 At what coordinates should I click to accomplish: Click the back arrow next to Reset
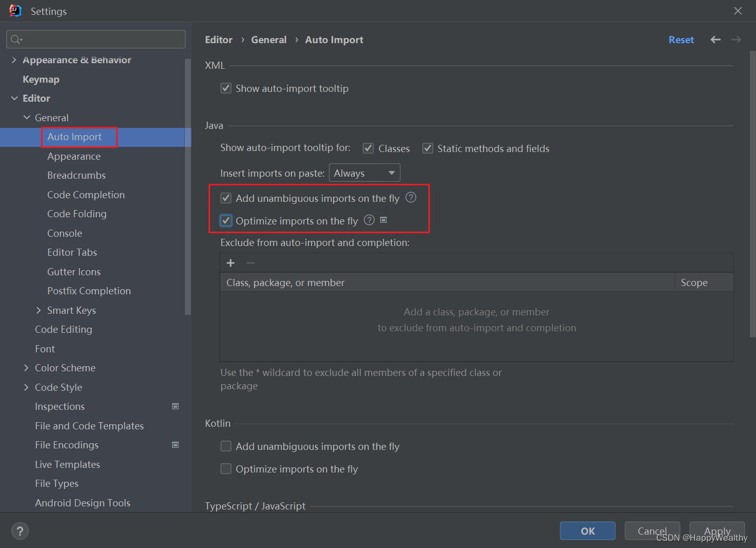(715, 40)
